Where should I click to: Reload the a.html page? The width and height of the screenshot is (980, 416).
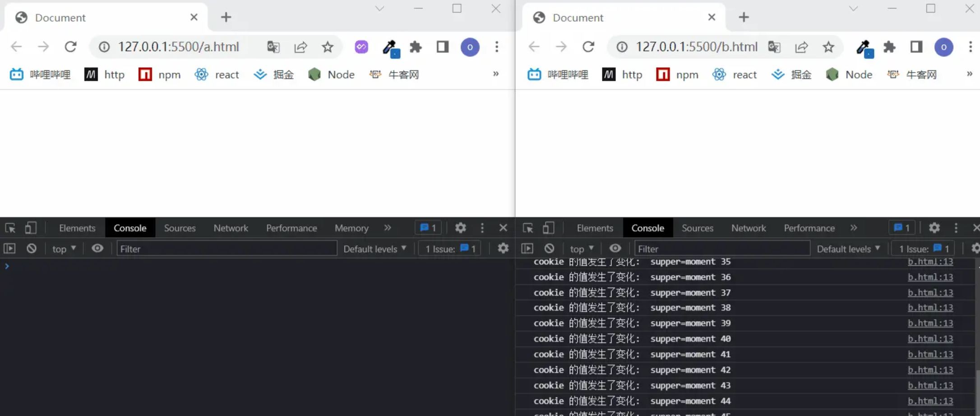(x=70, y=47)
